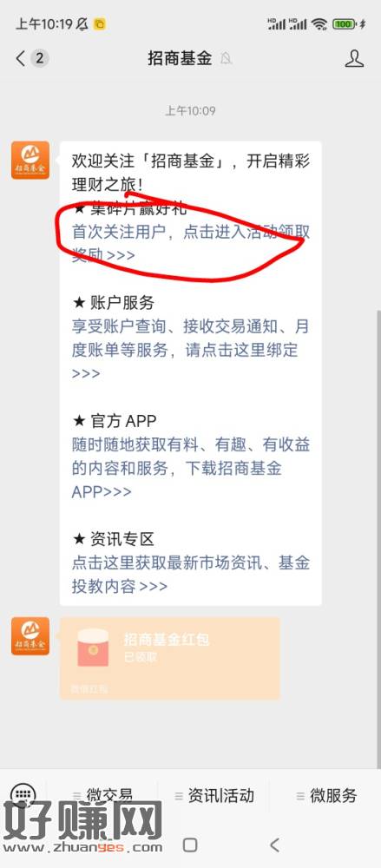Open the 招商基金 avatar beside welcome message
The image size is (381, 868).
coord(30,160)
